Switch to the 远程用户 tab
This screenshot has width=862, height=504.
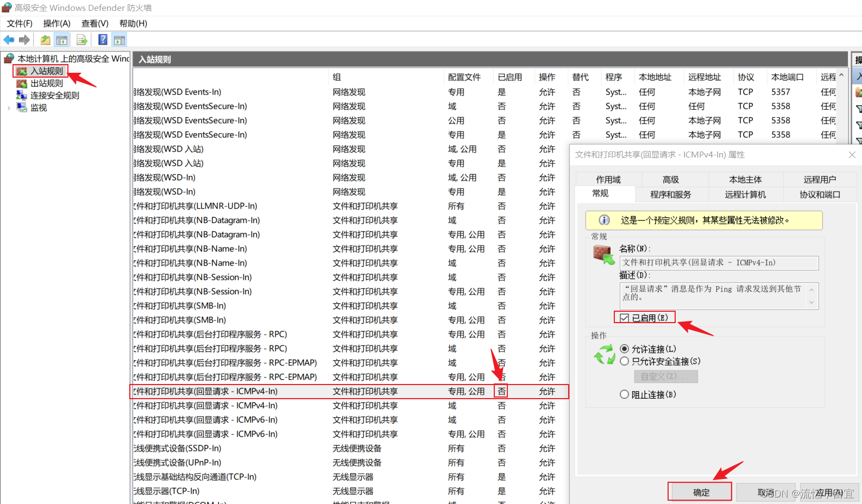(x=820, y=179)
